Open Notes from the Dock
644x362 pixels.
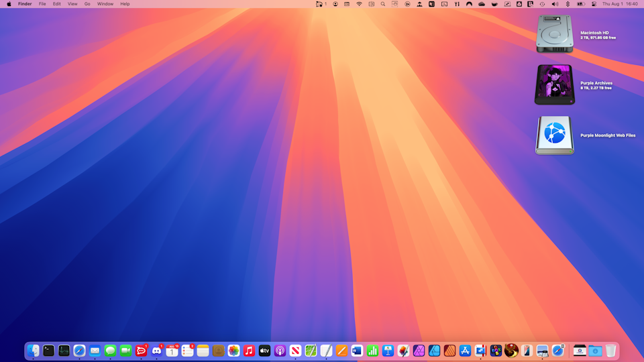[203, 351]
